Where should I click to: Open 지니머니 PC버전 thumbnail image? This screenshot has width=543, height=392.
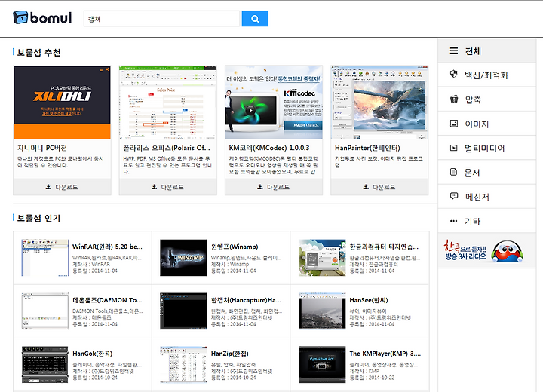tap(63, 103)
